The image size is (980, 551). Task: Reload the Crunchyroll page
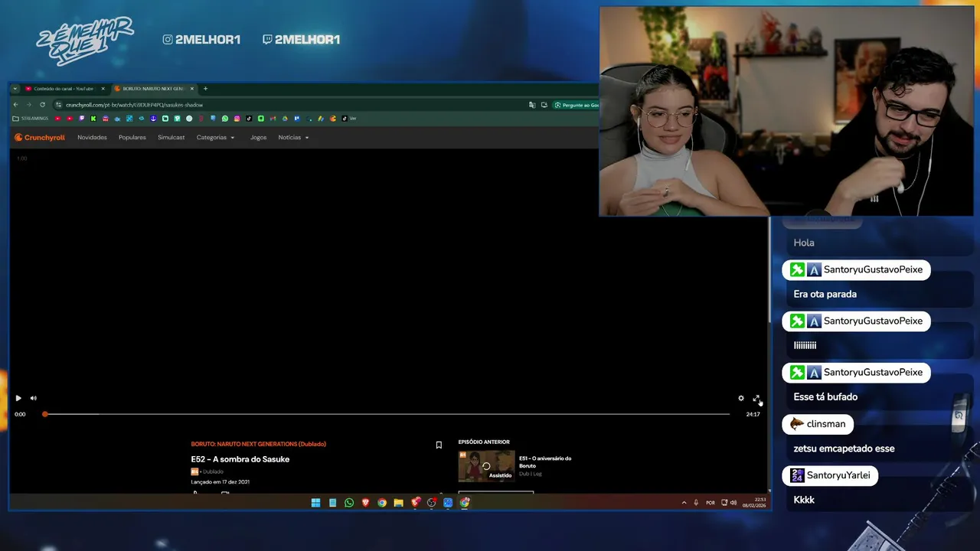point(42,105)
